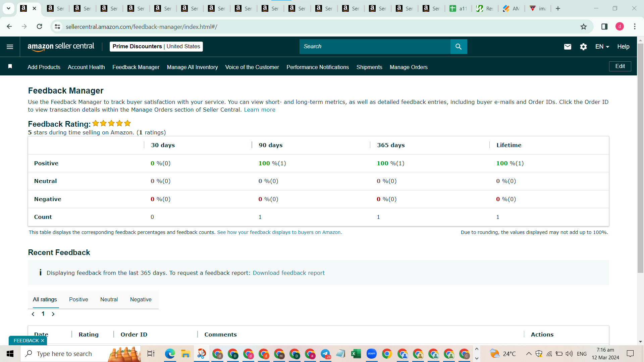Click the page vertical scrollbar
Screen dimensions: 644x362
click(x=640, y=158)
